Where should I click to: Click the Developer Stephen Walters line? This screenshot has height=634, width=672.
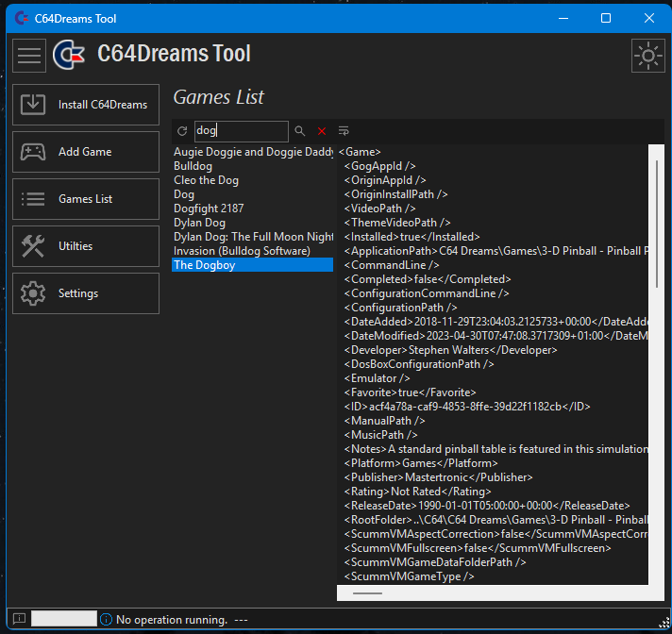pyautogui.click(x=450, y=350)
